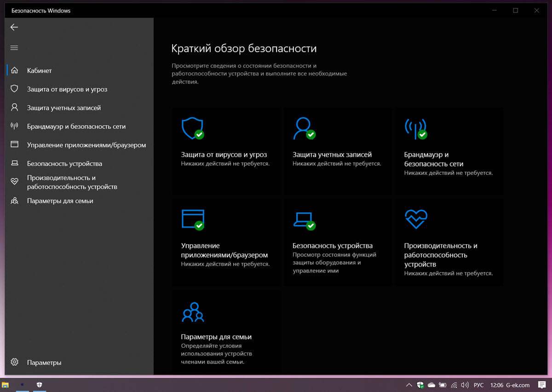552x392 pixels.
Task: Open the Защита учетных записей tile title
Action: tap(332, 155)
